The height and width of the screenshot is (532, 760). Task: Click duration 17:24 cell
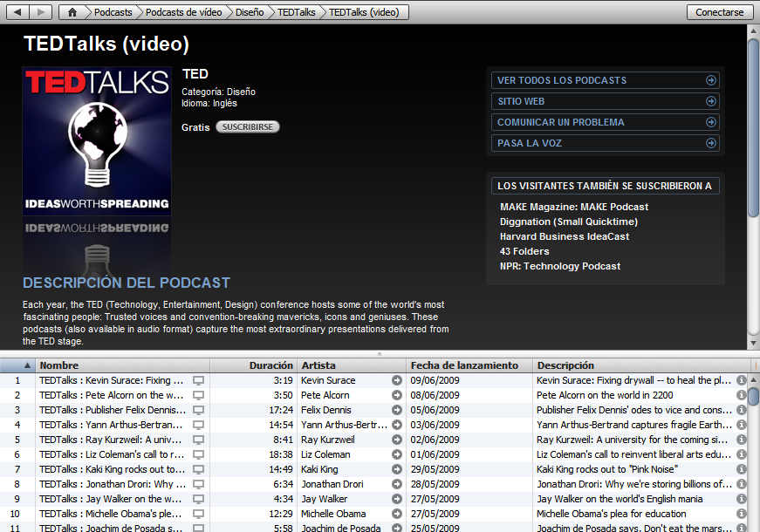[x=281, y=410]
